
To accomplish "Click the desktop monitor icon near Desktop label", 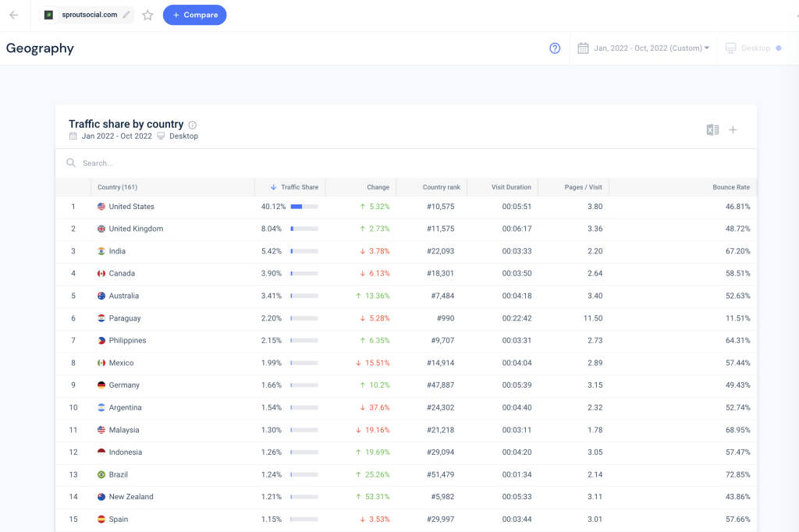I will point(729,48).
